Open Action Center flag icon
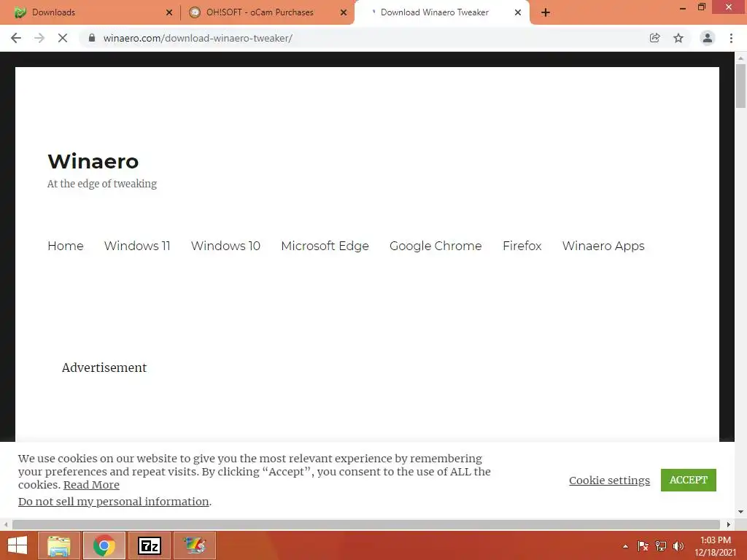Image resolution: width=747 pixels, height=560 pixels. coord(643,546)
